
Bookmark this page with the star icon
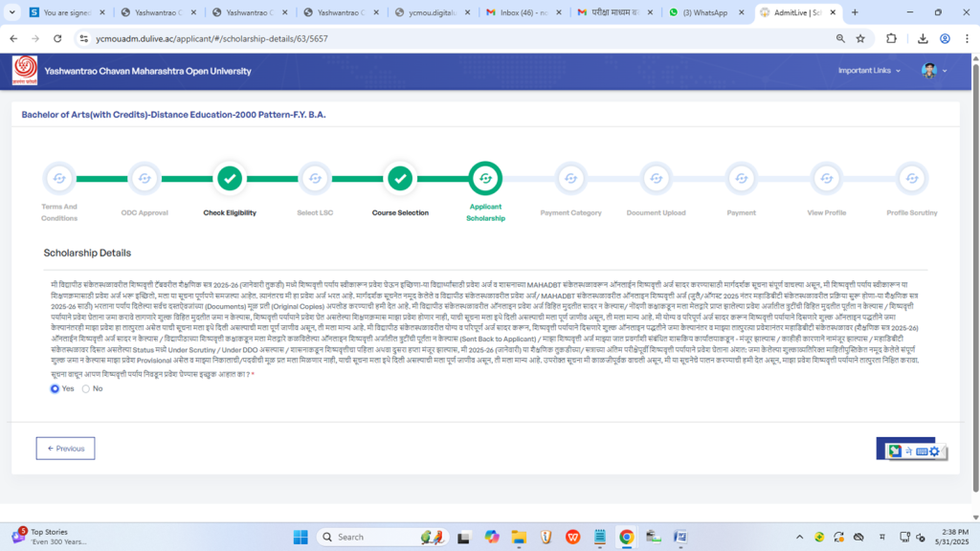coord(860,38)
